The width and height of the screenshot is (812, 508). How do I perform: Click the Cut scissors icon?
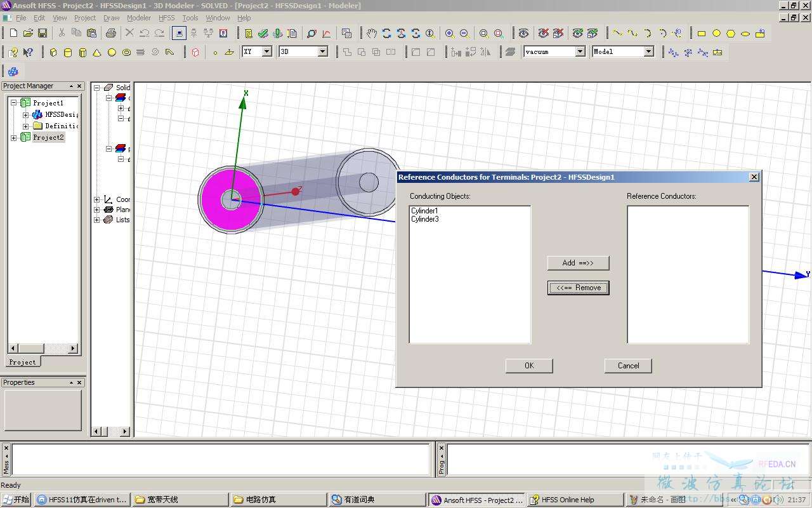62,33
